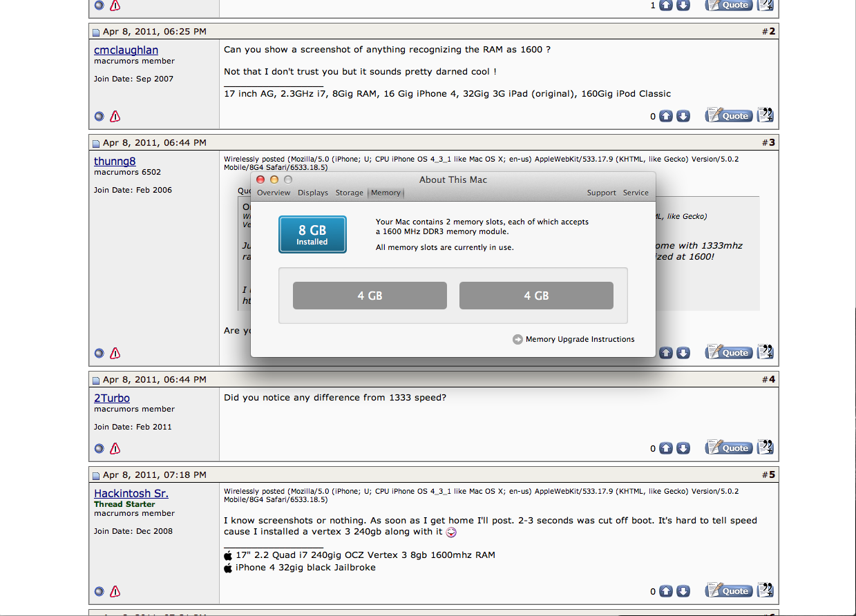The width and height of the screenshot is (856, 616).
Task: Open Hackintosh Sr.'s profile link
Action: pos(131,494)
